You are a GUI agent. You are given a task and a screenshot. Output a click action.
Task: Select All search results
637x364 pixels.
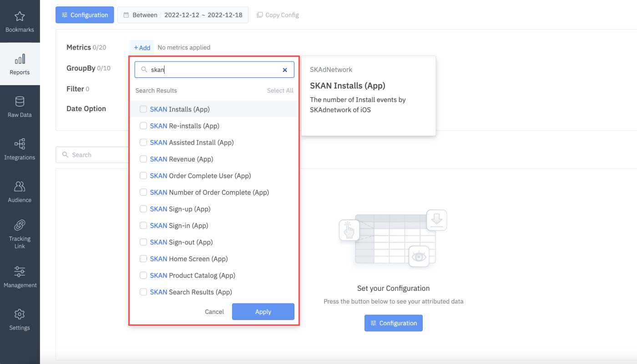[280, 90]
